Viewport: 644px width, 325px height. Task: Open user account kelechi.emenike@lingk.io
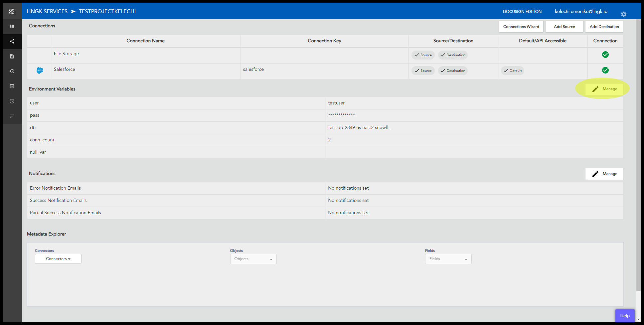click(x=581, y=11)
